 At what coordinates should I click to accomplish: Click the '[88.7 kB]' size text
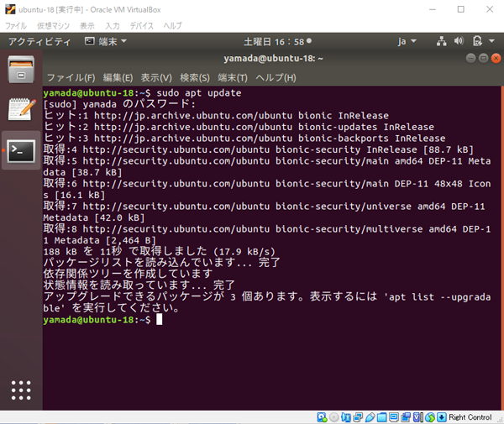tap(448, 149)
